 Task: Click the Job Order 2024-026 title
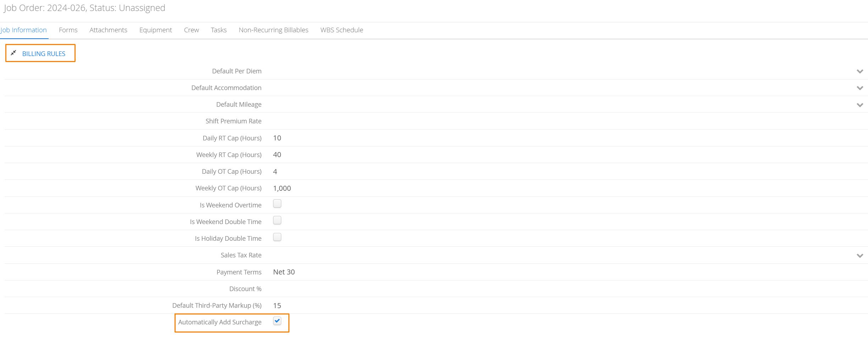click(84, 8)
